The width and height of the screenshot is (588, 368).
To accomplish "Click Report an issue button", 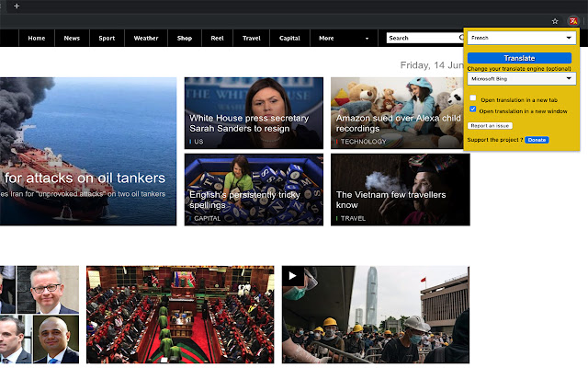I will pos(490,126).
